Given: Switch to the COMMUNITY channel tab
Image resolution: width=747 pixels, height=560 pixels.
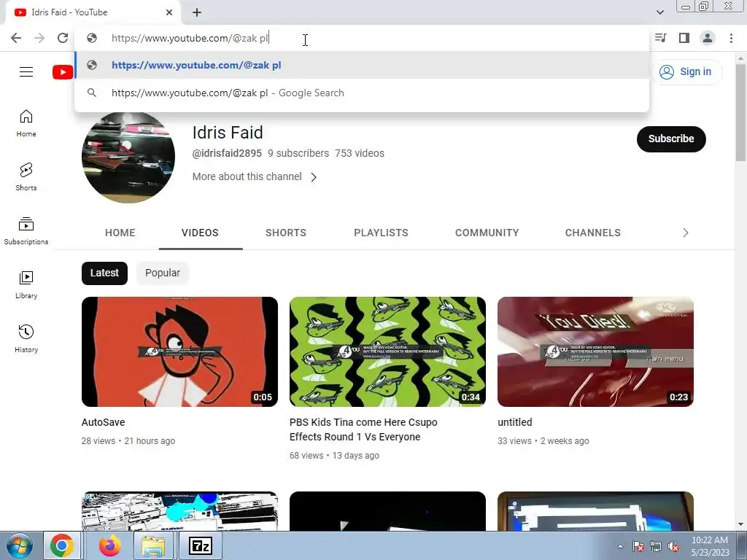Looking at the screenshot, I should [x=487, y=233].
